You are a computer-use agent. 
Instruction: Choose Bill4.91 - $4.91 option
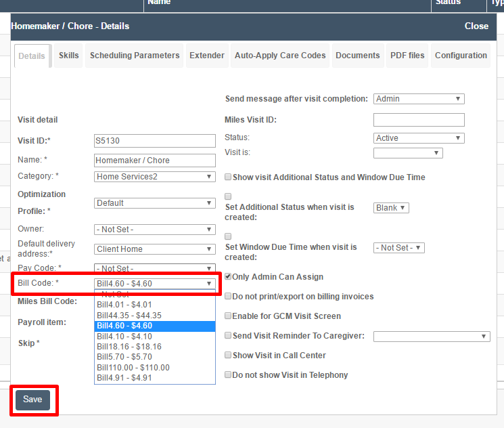(x=155, y=378)
